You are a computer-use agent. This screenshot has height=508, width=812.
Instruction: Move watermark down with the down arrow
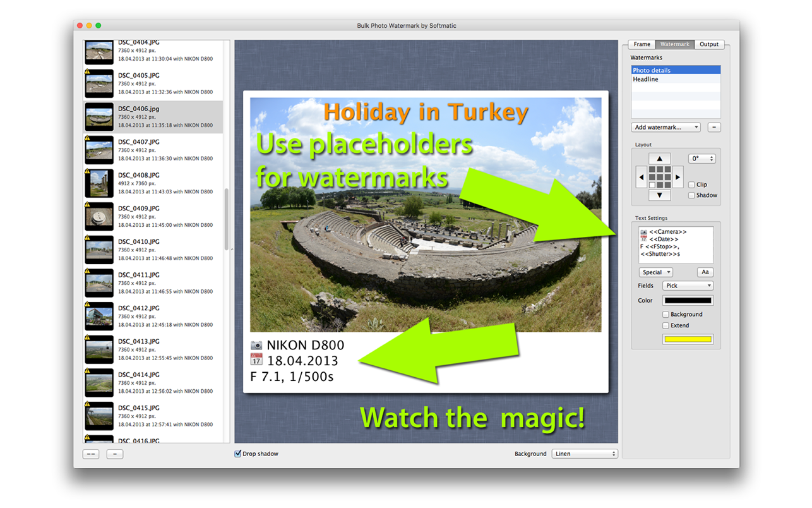659,195
